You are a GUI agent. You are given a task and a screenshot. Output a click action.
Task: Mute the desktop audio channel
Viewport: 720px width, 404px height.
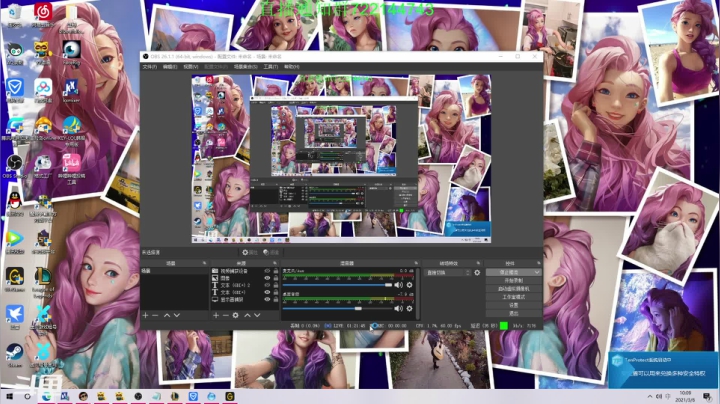click(x=398, y=309)
